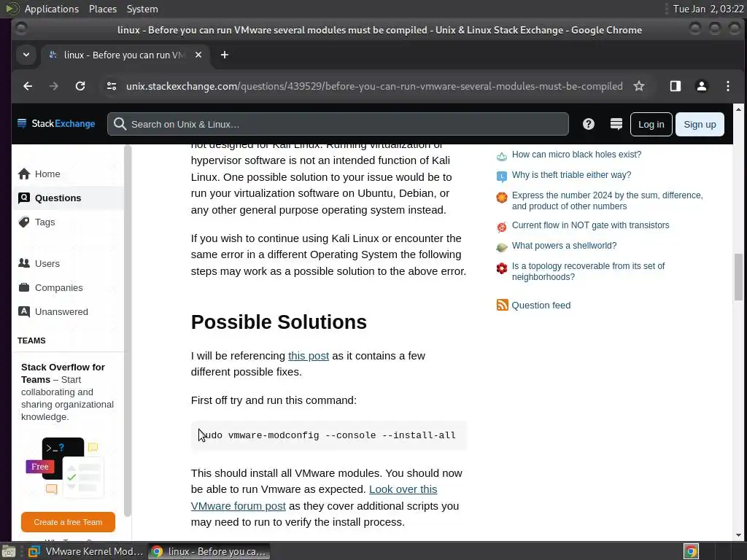The height and width of the screenshot is (560, 747).
Task: Click the orange RSS feed icon
Action: click(502, 305)
